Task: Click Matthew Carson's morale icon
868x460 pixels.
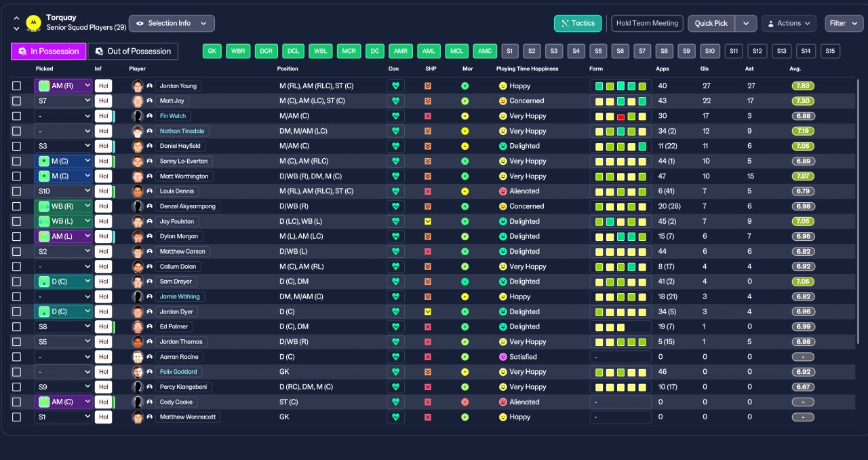Action: [465, 252]
